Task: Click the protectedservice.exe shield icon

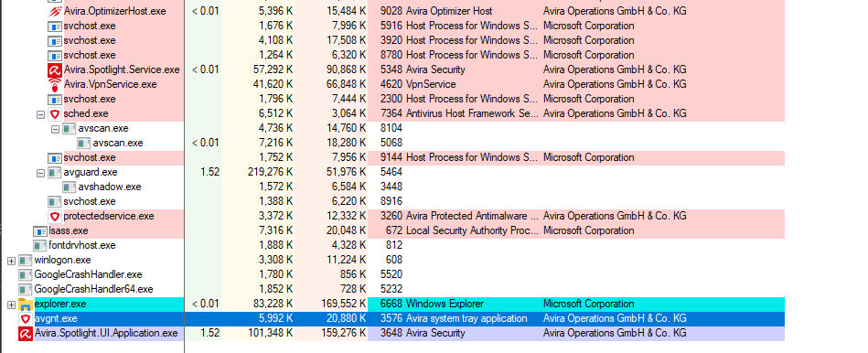Action: 54,217
